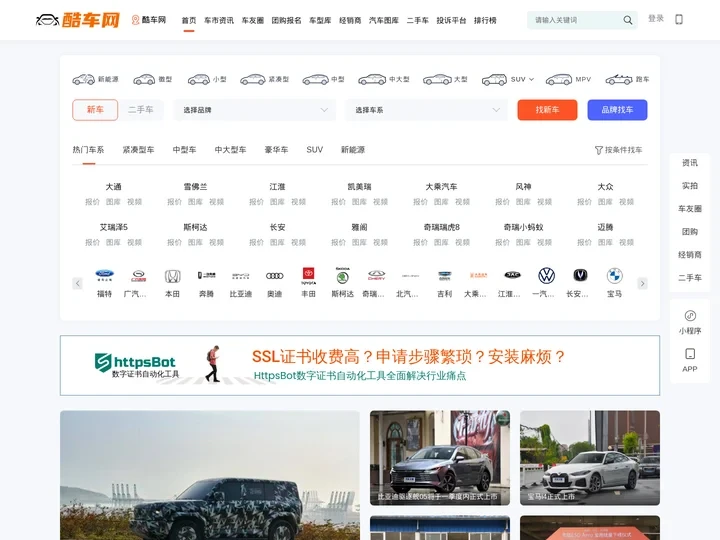
Task: Click the location pin icon beside 酷车网
Action: click(135, 20)
